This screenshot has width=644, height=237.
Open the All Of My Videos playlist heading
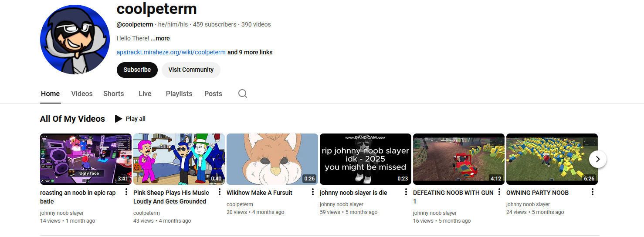72,119
